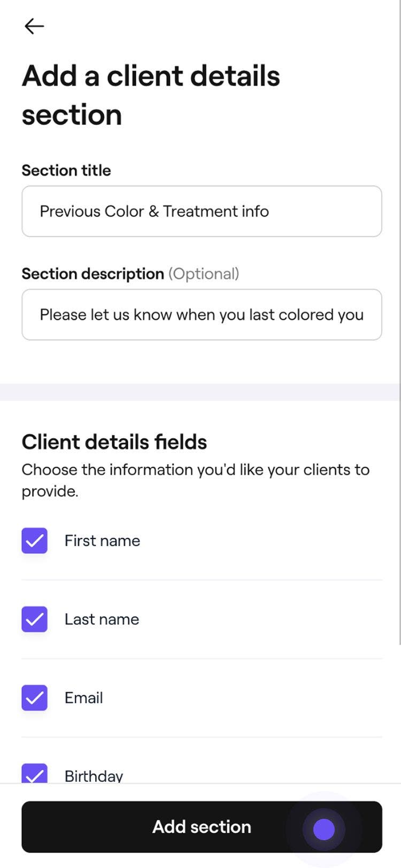Click the "Birthday" label text
Viewport: 401px width, 868px height.
[x=94, y=776]
